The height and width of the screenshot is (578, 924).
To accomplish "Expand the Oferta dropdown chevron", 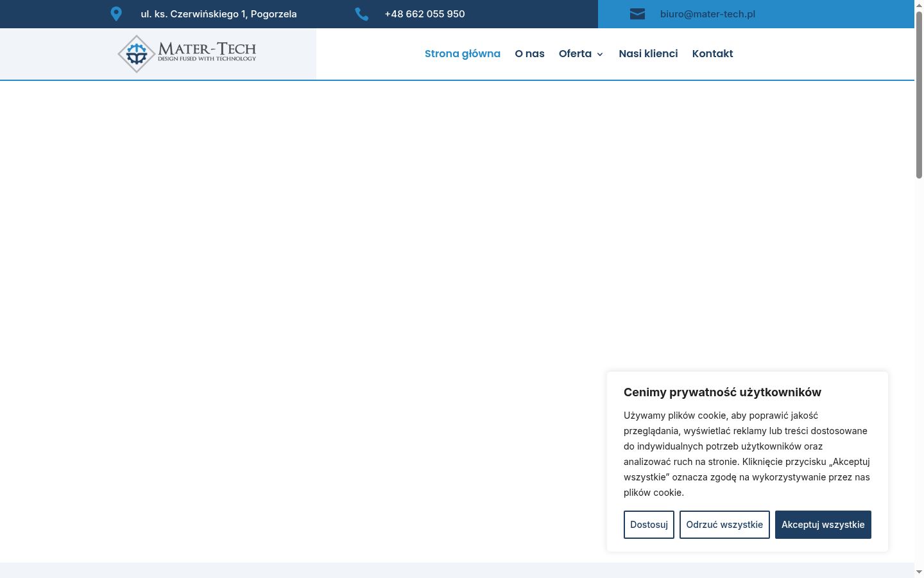I will (x=600, y=55).
